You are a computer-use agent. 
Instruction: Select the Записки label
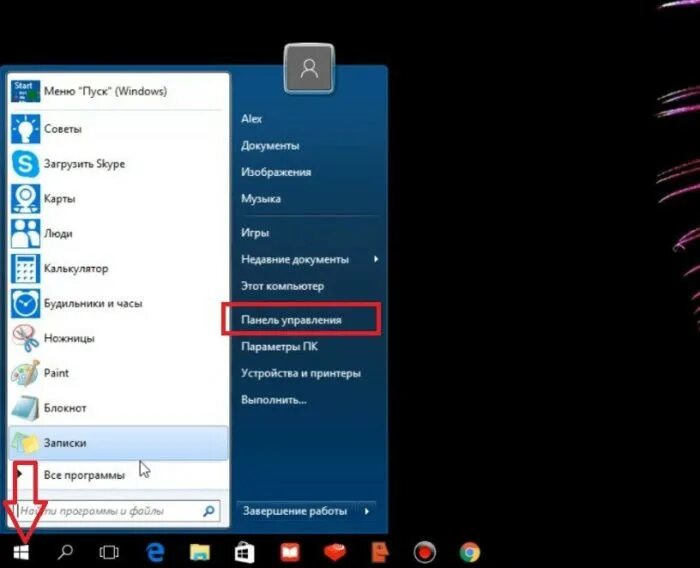65,443
